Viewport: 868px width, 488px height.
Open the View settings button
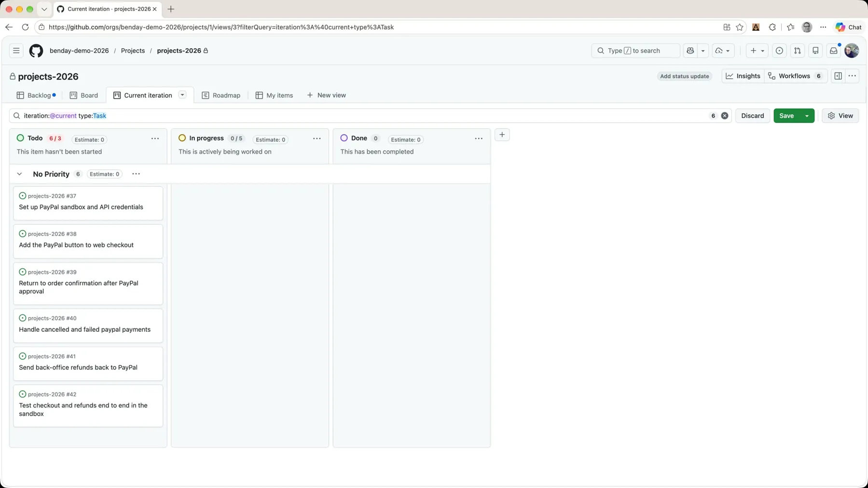pos(840,116)
